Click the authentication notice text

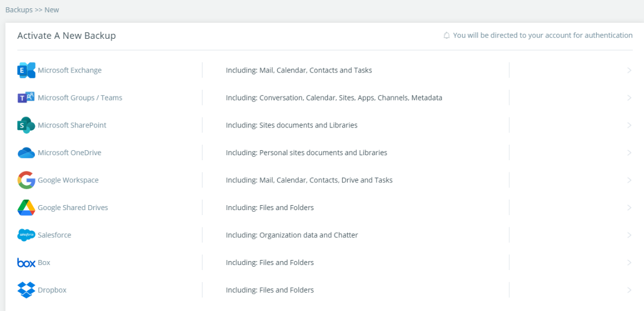pos(542,35)
